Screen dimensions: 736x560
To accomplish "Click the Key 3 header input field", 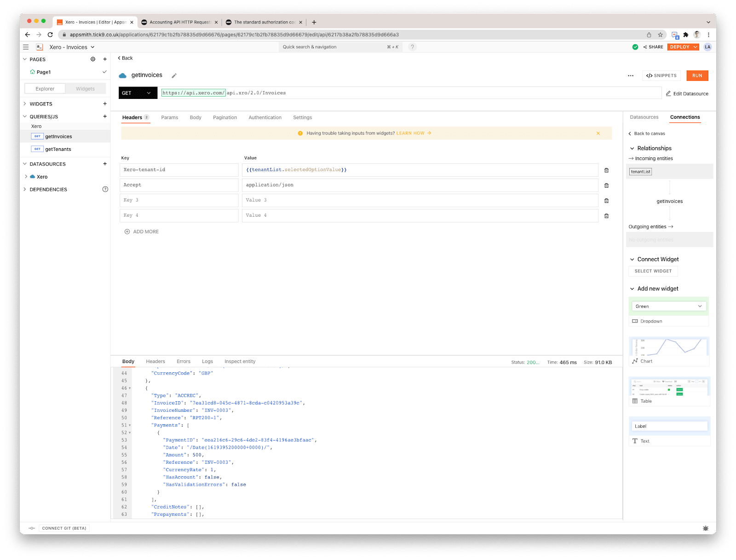I will (x=179, y=200).
